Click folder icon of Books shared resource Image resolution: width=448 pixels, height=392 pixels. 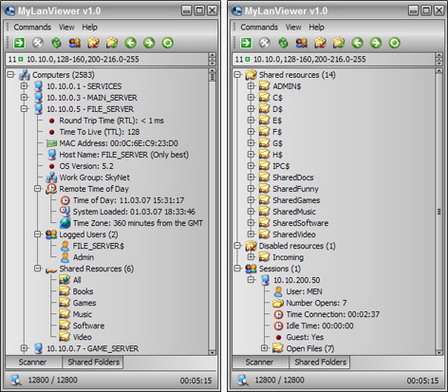click(64, 291)
